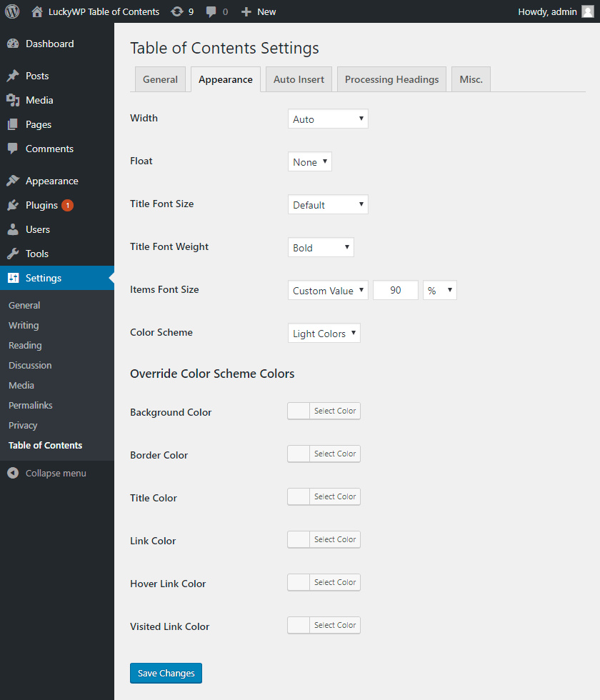Image resolution: width=600 pixels, height=700 pixels.
Task: Switch to the Processing Headings tab
Action: (x=391, y=79)
